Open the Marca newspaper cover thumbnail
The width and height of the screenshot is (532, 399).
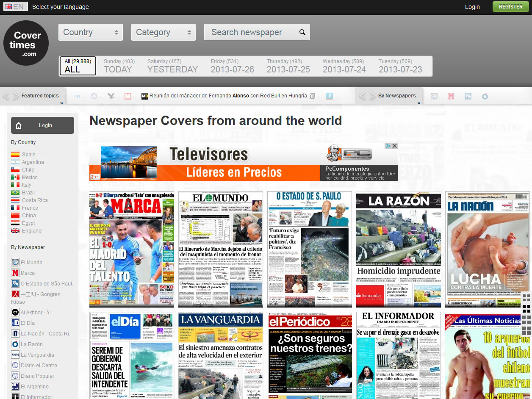pos(132,249)
